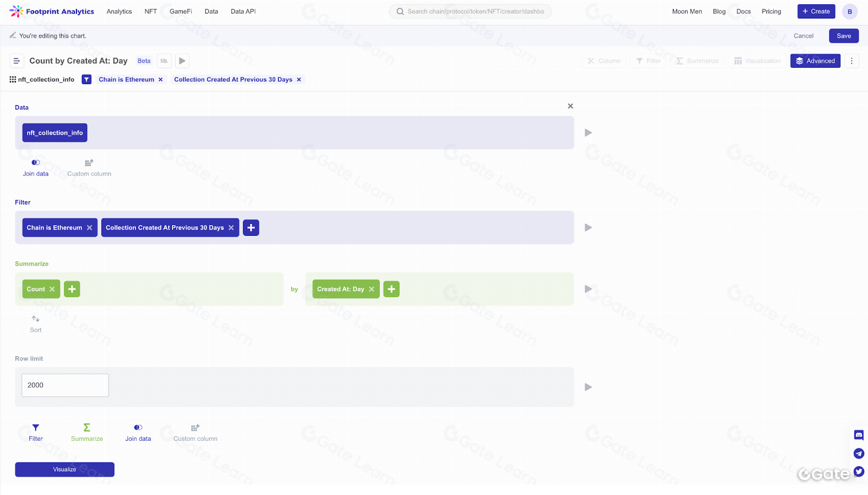Delete the Collection Created At chip in Filter section
Viewport: 868px width, 495px height.
click(231, 228)
